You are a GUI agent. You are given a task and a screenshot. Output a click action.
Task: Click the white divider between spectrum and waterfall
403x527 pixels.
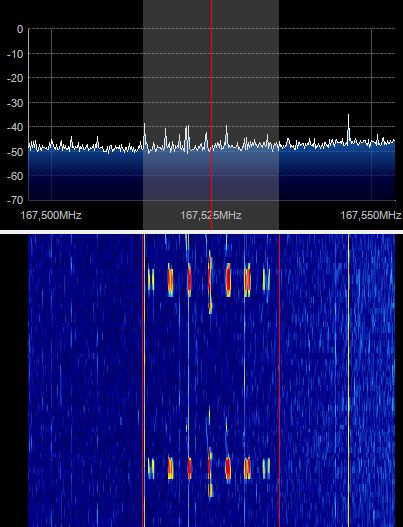(x=201, y=232)
